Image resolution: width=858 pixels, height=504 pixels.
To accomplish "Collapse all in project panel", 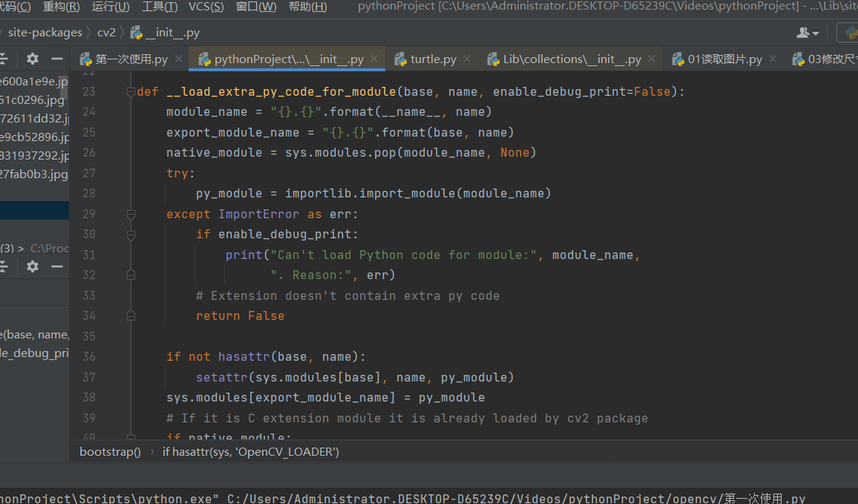I will click(3, 59).
